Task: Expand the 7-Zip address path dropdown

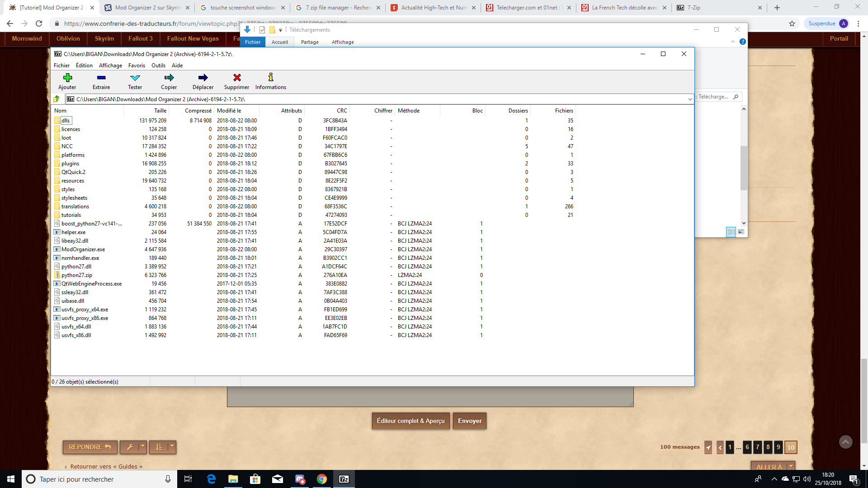Action: pos(690,99)
